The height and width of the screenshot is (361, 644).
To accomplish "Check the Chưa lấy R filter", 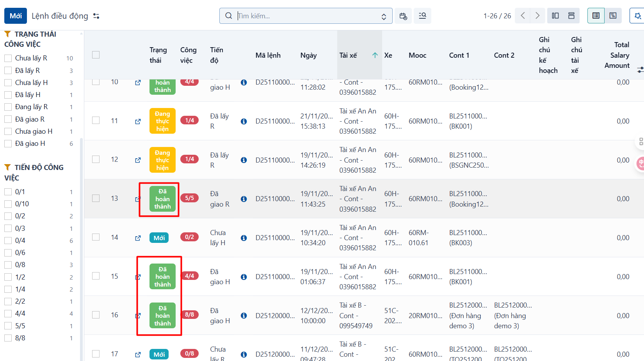I will 8,58.
